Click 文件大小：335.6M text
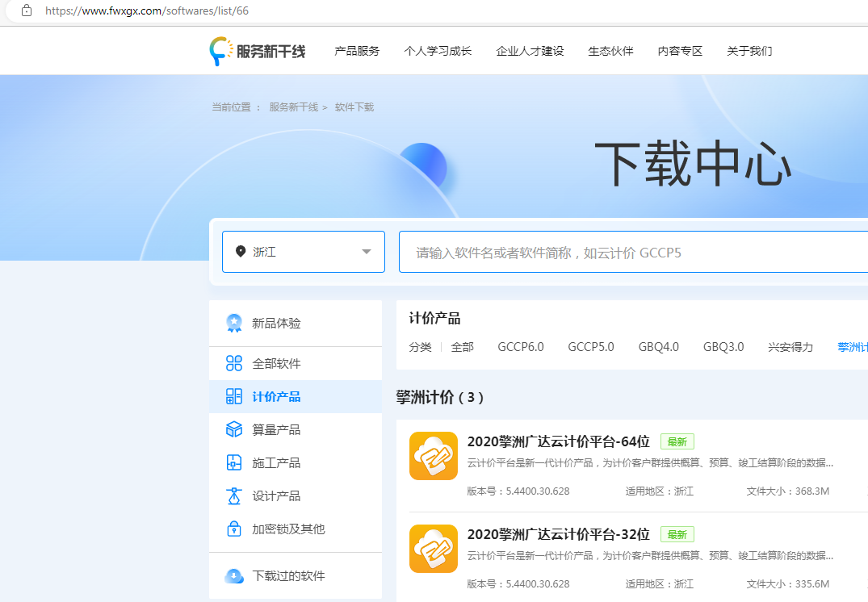 pyautogui.click(x=788, y=584)
